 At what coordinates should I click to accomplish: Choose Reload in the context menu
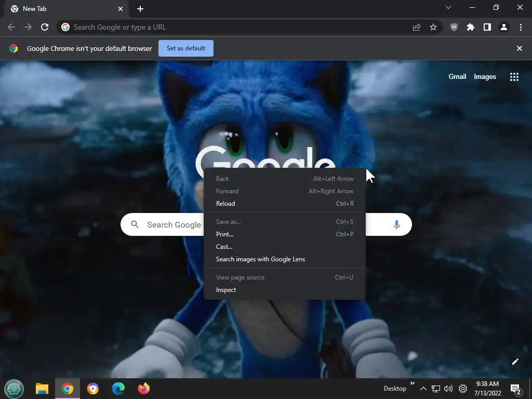pyautogui.click(x=285, y=204)
